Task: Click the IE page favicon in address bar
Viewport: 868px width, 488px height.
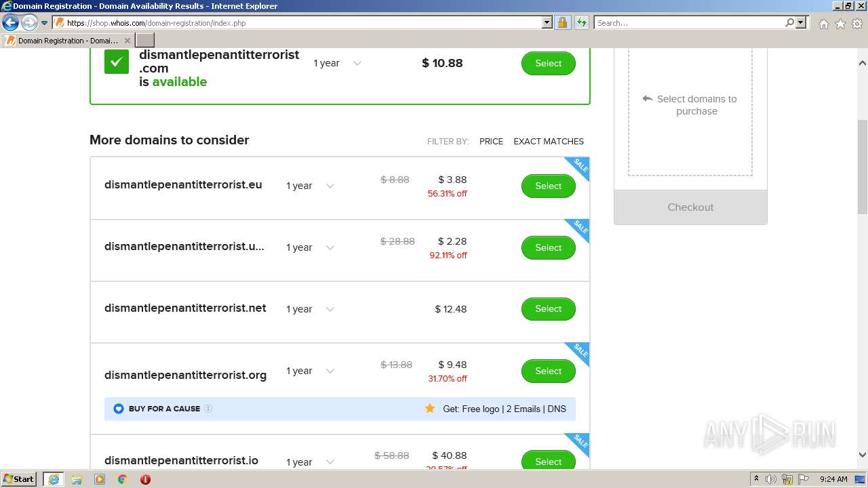Action: click(x=59, y=22)
